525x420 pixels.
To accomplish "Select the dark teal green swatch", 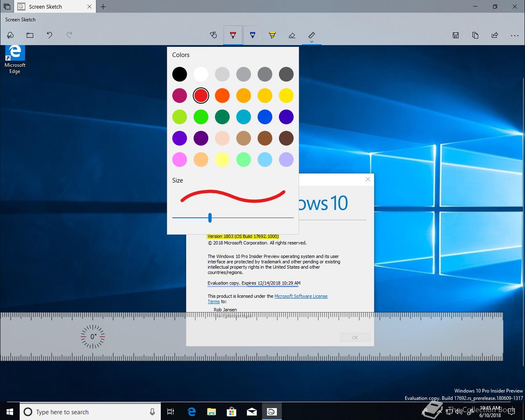I will point(222,117).
